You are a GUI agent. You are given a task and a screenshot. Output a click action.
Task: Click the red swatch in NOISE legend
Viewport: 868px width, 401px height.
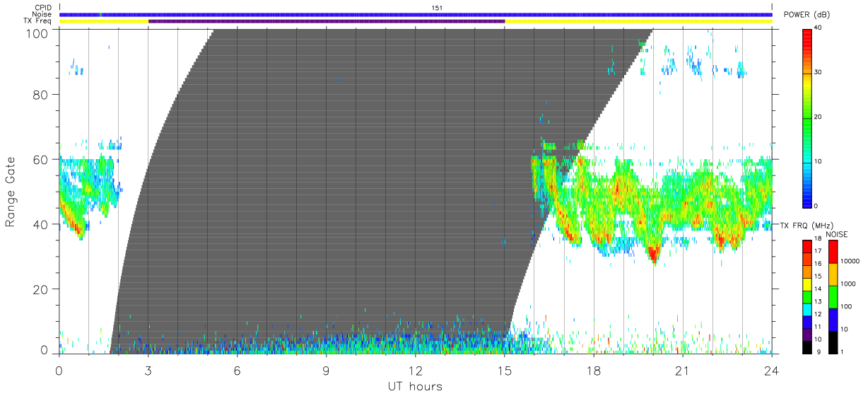(x=833, y=252)
